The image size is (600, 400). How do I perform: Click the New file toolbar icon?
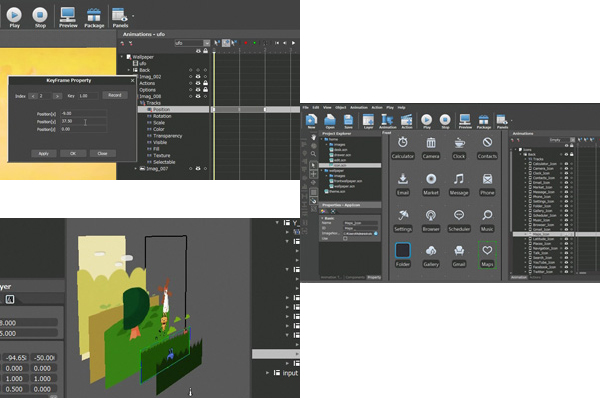click(x=311, y=121)
